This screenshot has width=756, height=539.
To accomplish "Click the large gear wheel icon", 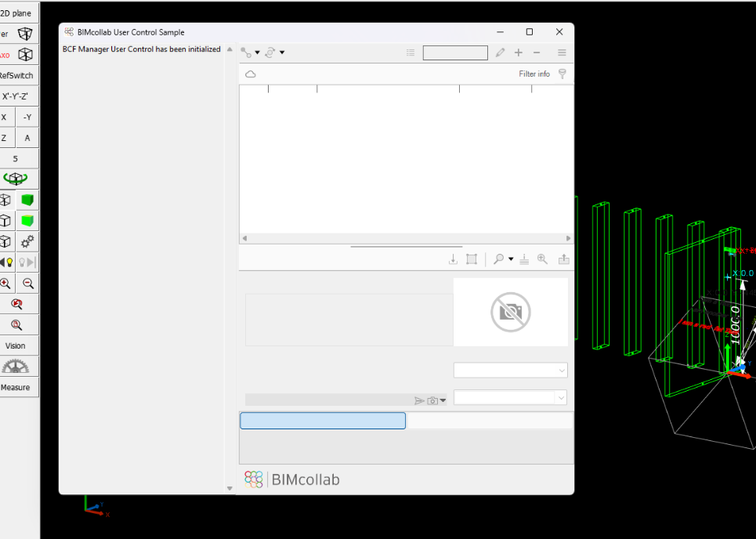I will 16,367.
